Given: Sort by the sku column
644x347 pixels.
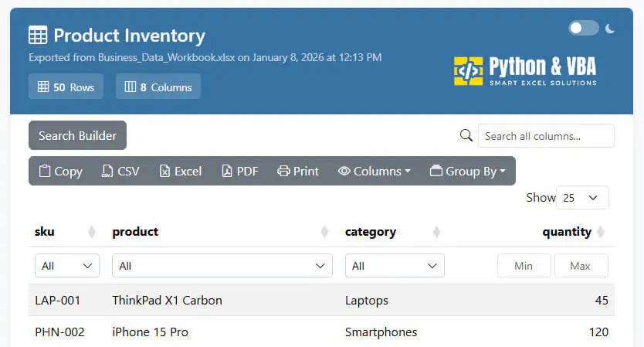Looking at the screenshot, I should [45, 232].
